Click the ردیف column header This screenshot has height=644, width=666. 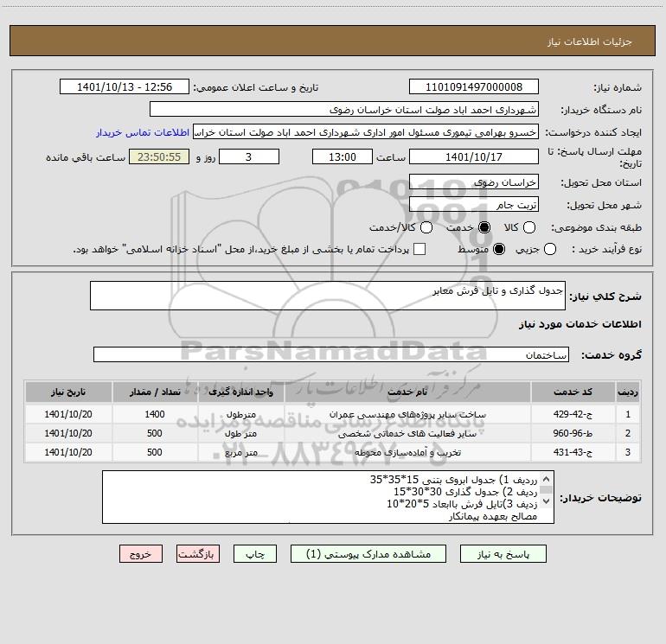click(x=628, y=392)
